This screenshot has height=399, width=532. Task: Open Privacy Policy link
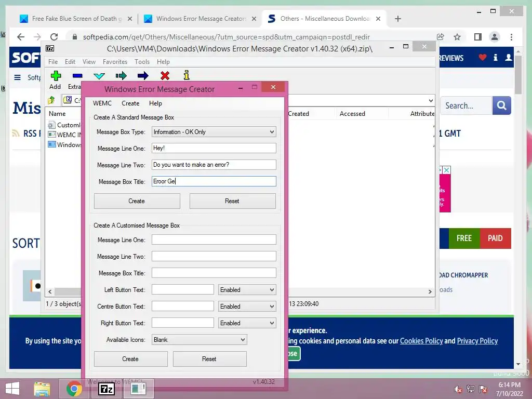[477, 341]
